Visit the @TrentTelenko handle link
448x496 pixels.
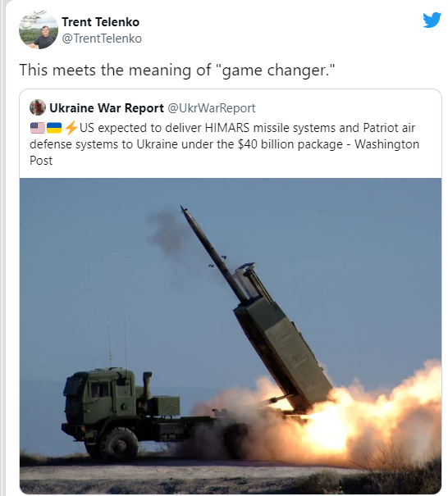(x=102, y=39)
